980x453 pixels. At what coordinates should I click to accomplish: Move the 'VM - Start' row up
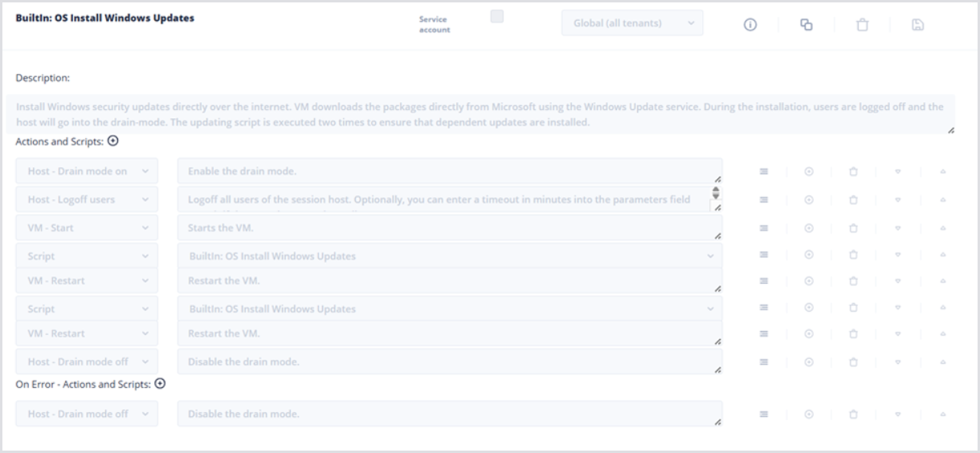(x=943, y=228)
